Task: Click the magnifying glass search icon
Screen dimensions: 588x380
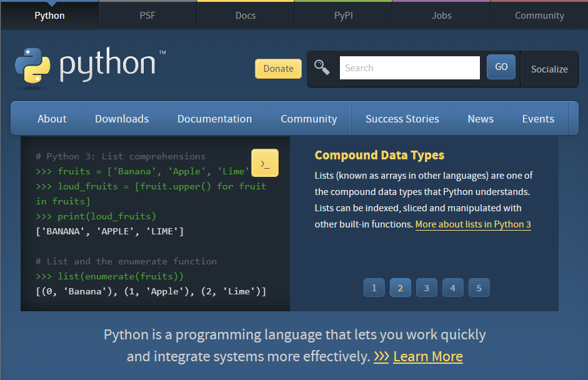Action: [322, 67]
